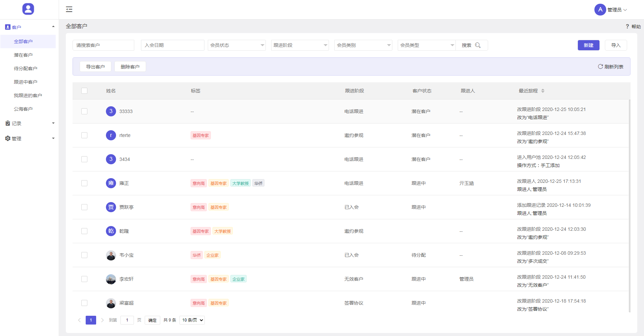The image size is (644, 336).
Task: Click the admin avatar icon
Action: point(600,10)
